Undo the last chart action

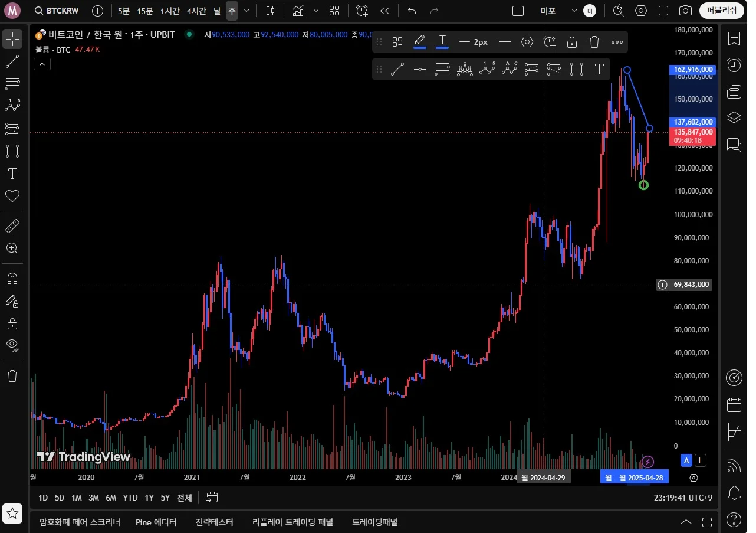coord(412,11)
